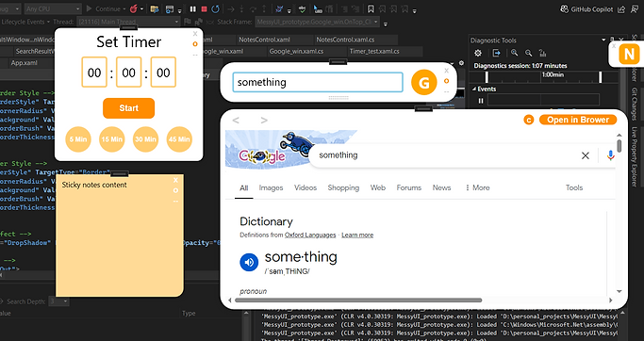This screenshot has height=341, width=644.
Task: Open the Hot Reload dropdown arrow
Action: click(x=142, y=9)
